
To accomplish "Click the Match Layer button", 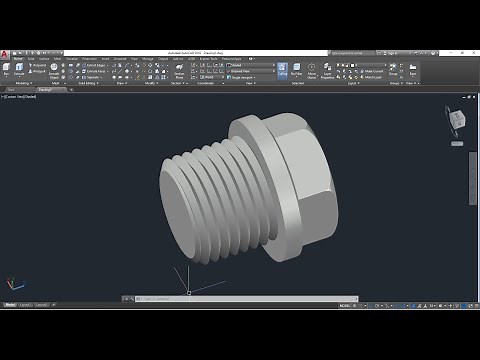I will (371, 77).
